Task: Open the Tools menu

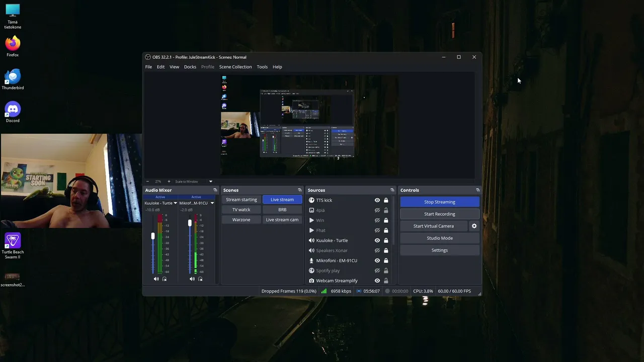Action: coord(262,67)
